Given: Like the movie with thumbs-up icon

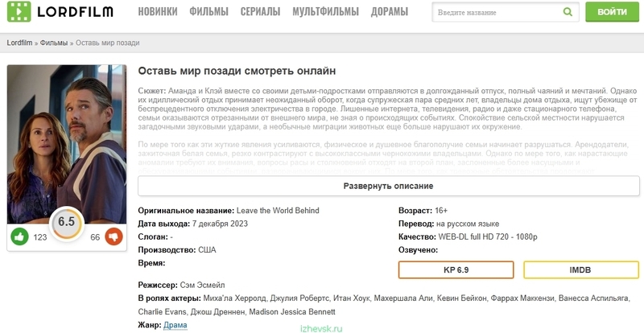Looking at the screenshot, I should (x=19, y=237).
